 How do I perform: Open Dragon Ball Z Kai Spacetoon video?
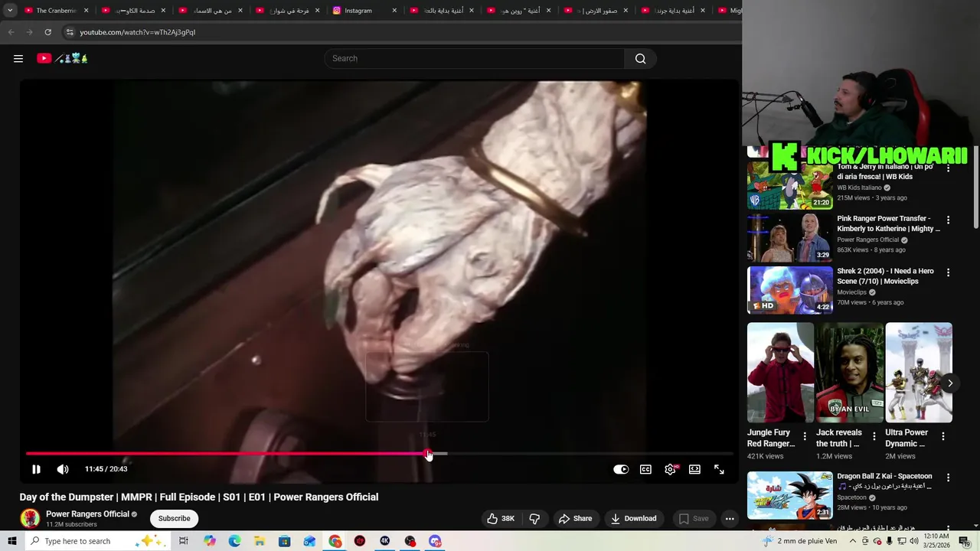pyautogui.click(x=789, y=495)
